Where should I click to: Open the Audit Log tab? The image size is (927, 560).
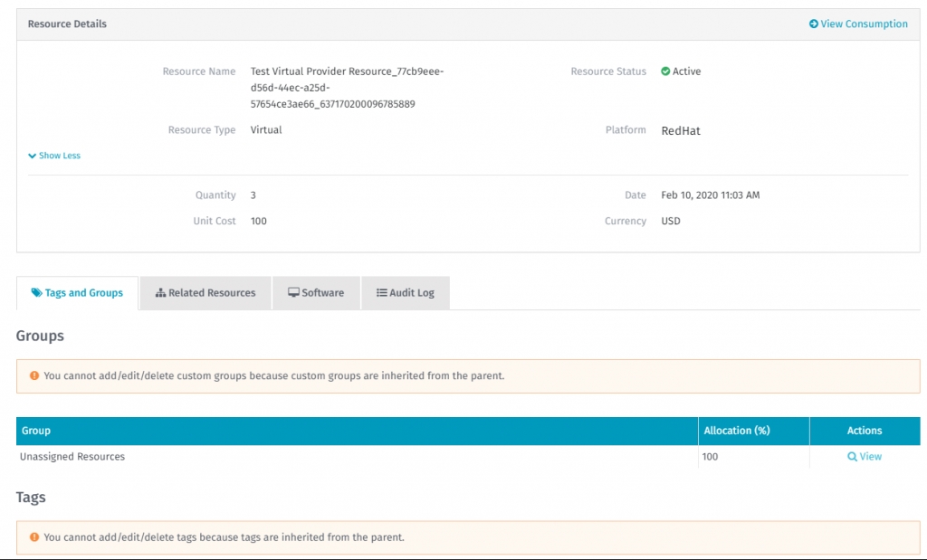click(x=406, y=293)
